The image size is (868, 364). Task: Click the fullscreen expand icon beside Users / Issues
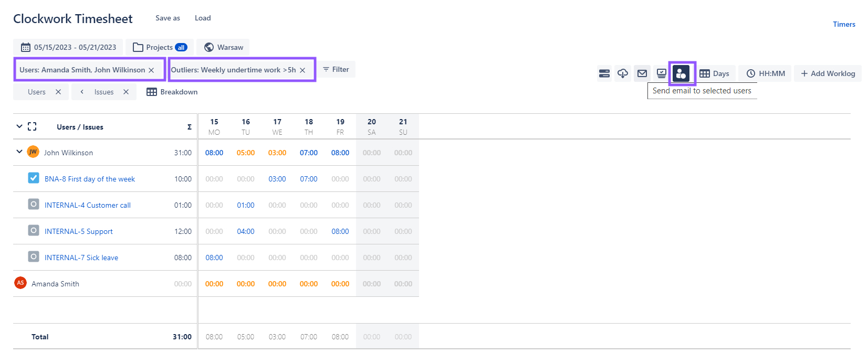[x=32, y=126]
